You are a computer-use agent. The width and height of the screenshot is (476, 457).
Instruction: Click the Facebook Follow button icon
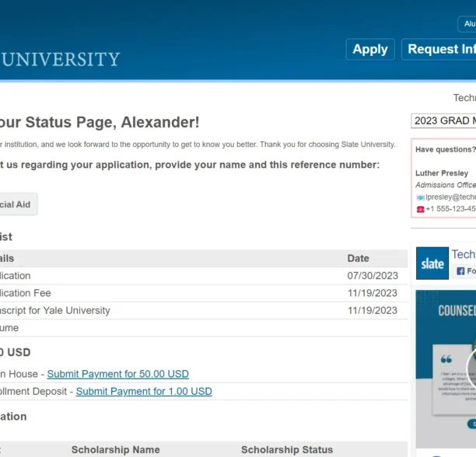coord(461,271)
